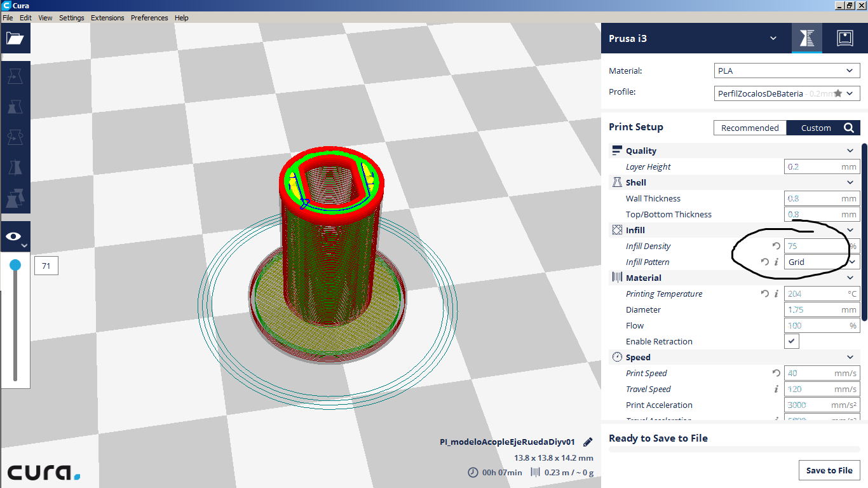This screenshot has height=488, width=868.
Task: Open the Material PLA dropdown
Action: pyautogui.click(x=787, y=71)
